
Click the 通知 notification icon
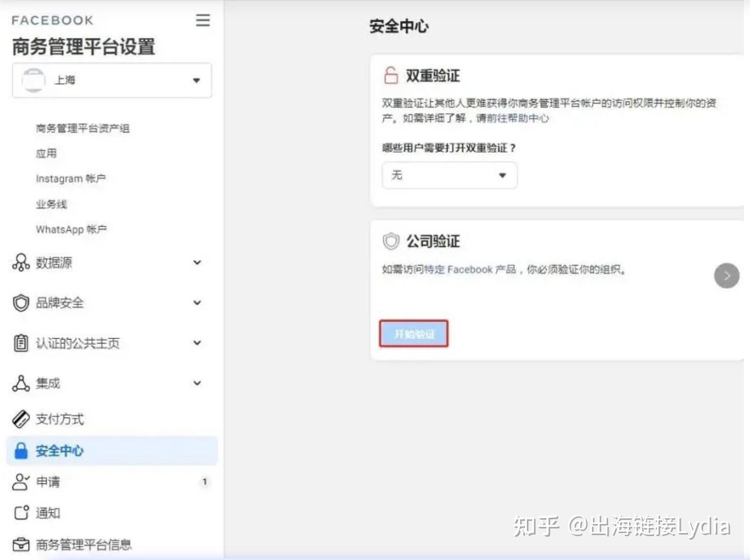20,513
